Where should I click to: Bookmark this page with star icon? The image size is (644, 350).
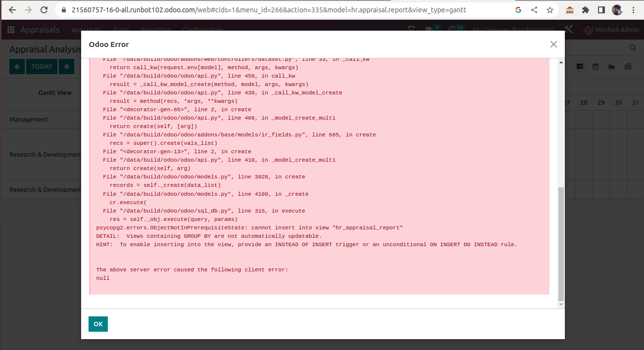point(550,10)
